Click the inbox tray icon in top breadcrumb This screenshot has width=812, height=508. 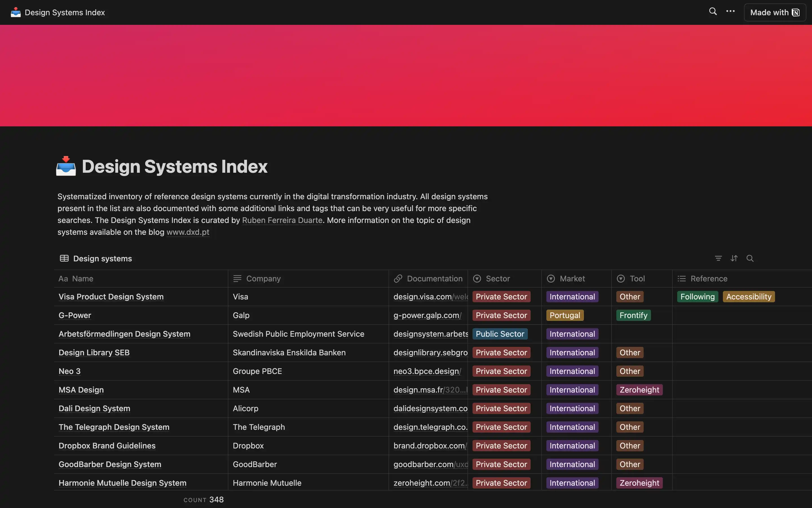(16, 12)
